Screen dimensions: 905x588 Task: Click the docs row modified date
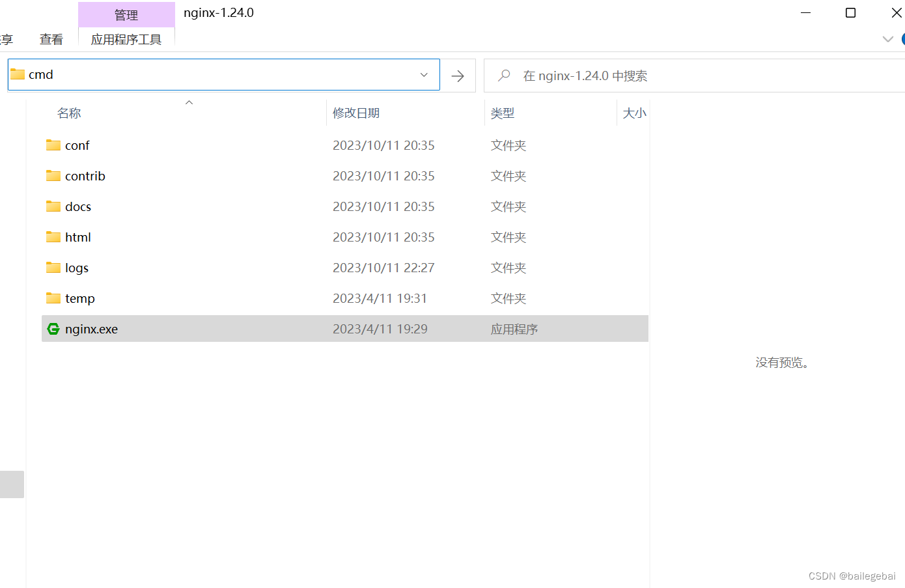(x=383, y=206)
